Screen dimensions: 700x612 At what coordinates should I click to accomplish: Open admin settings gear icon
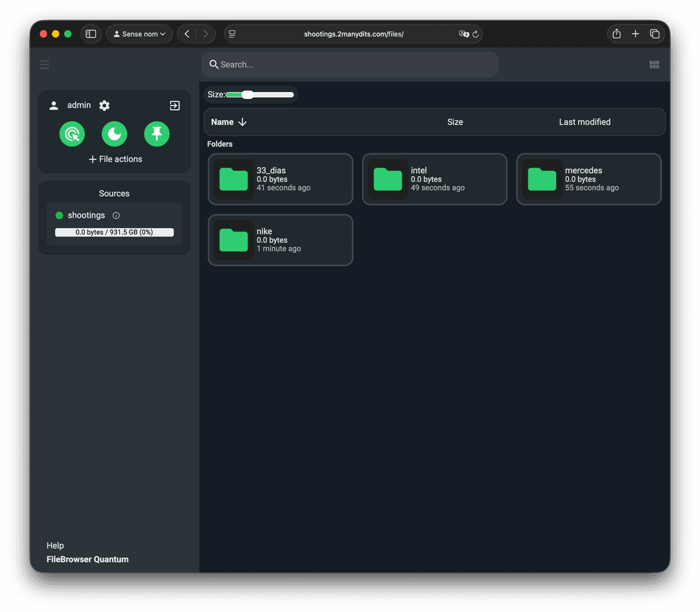click(x=104, y=106)
